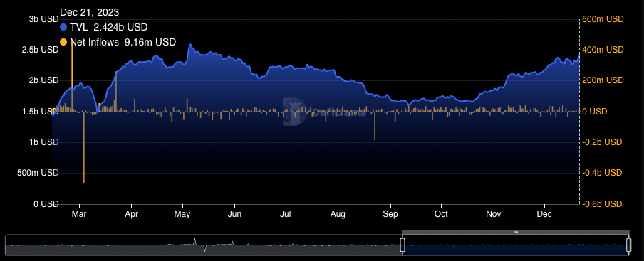Click the 'Mar' month label

point(79,214)
